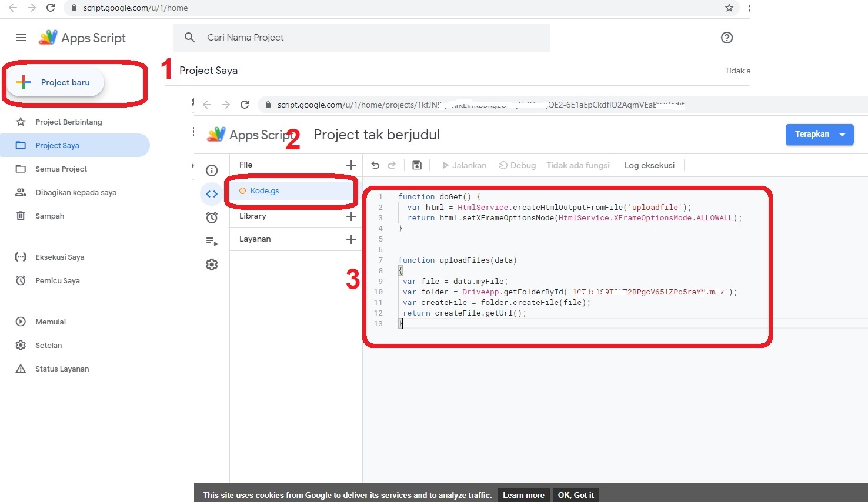Open the Executions list icon

[x=212, y=241]
